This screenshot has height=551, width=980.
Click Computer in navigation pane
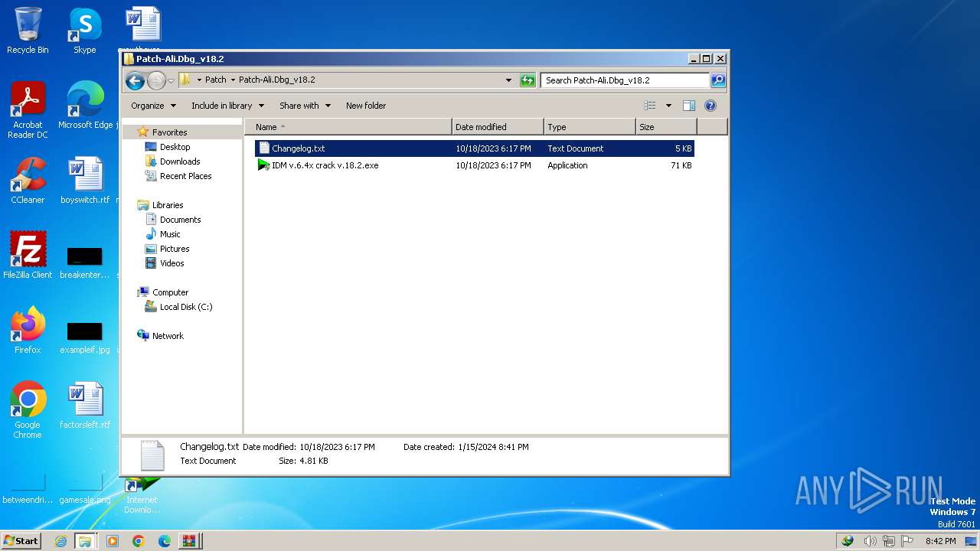click(170, 292)
